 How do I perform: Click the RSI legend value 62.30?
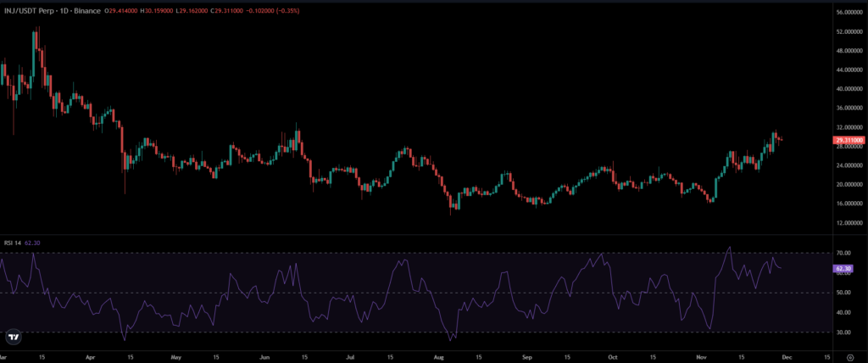coord(33,243)
